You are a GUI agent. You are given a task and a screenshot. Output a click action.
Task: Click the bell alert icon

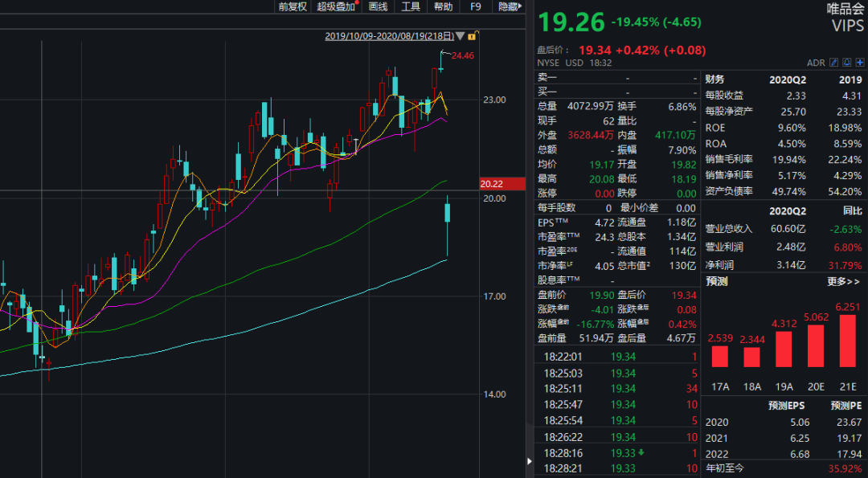846,63
